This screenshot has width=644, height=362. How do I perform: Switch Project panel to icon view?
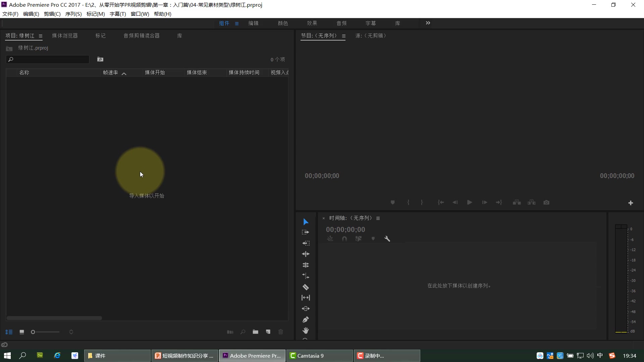pos(22,332)
